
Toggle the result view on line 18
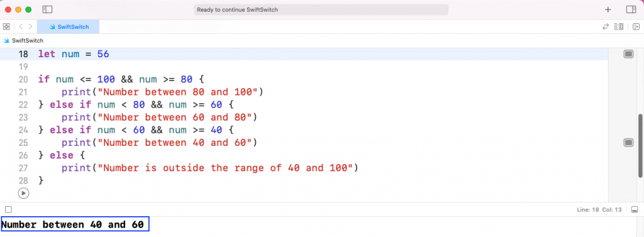click(x=628, y=54)
